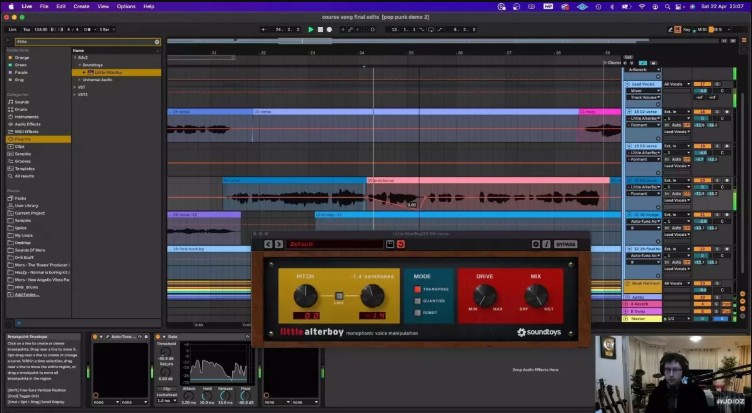Clear the browser search field

(157, 42)
